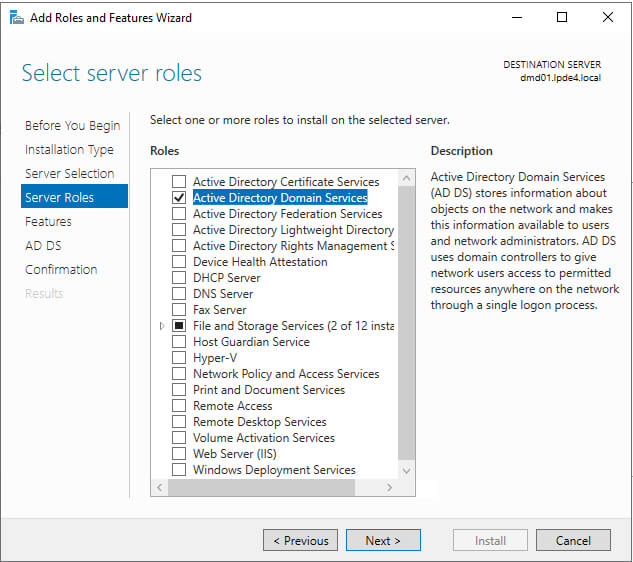
Task: Go to Before You Begin step
Action: [x=72, y=126]
